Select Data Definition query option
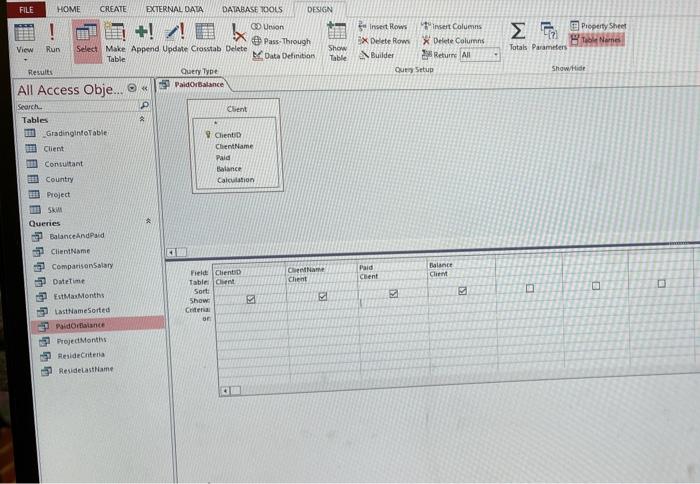The image size is (700, 484). [284, 56]
